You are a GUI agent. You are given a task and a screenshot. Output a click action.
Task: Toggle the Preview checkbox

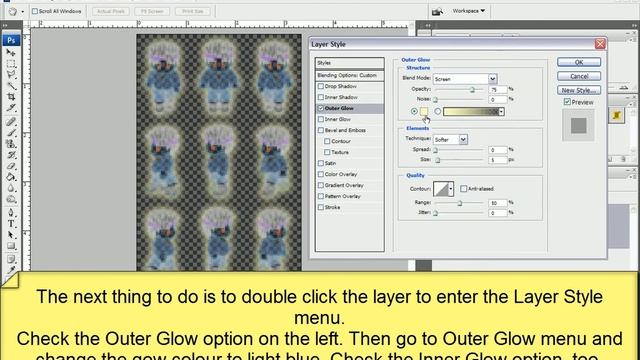coord(567,102)
